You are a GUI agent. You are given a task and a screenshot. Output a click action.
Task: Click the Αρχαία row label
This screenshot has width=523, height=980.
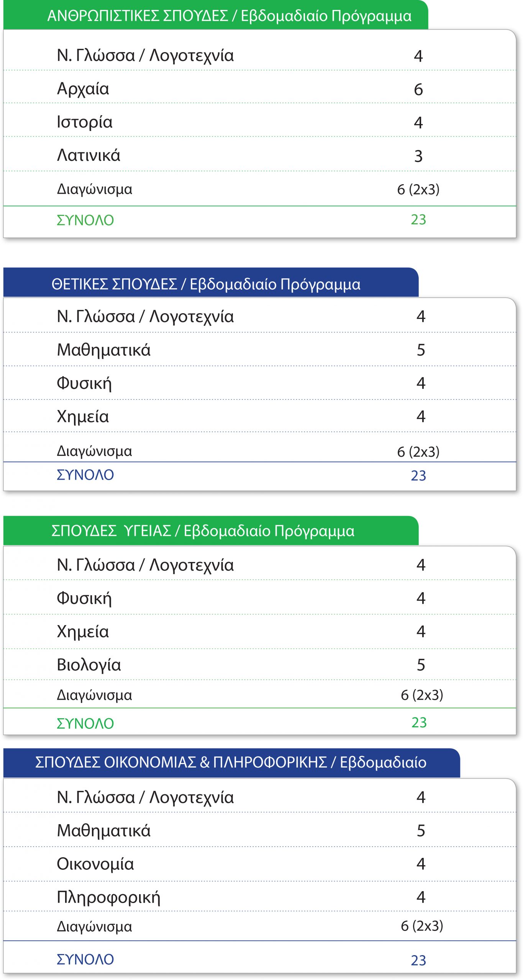coord(83,89)
